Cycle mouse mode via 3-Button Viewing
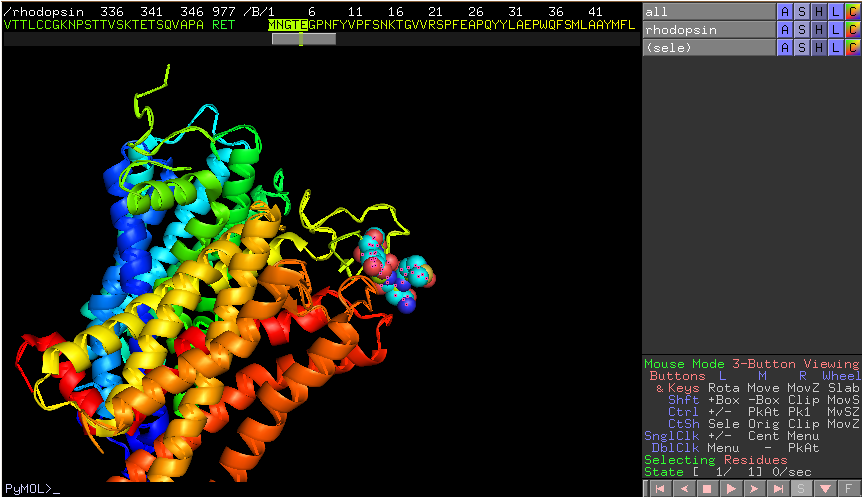This screenshot has height=498, width=863. pos(795,364)
